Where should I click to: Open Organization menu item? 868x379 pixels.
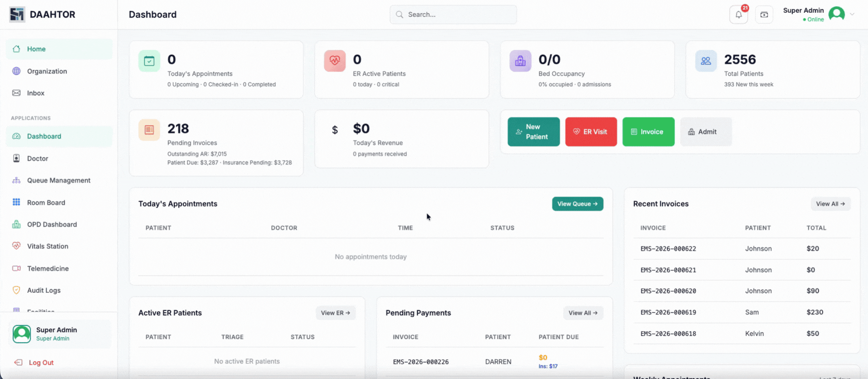tap(59, 71)
